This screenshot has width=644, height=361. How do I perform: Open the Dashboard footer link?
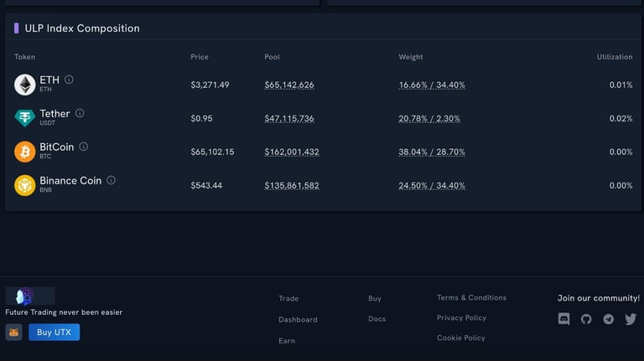click(298, 320)
